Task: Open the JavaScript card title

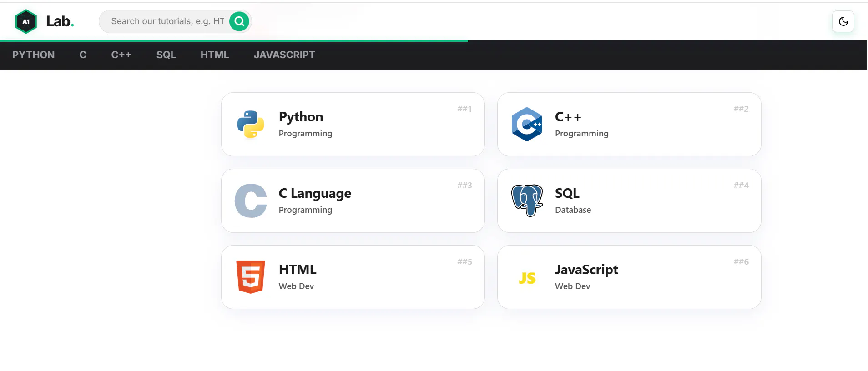Action: click(586, 270)
